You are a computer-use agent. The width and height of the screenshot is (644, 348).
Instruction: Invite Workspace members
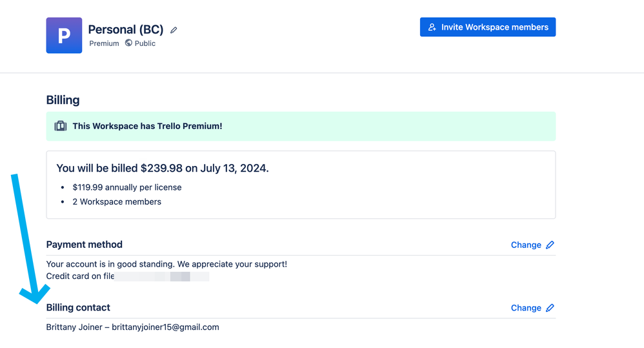click(488, 27)
